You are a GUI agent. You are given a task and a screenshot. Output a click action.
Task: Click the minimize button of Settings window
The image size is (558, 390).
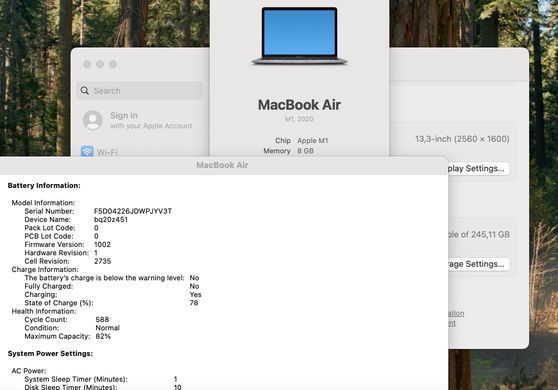point(100,64)
